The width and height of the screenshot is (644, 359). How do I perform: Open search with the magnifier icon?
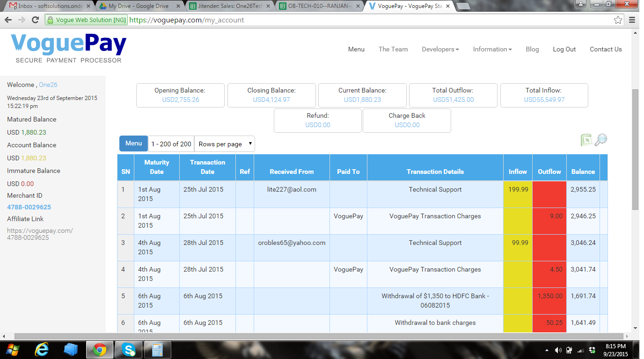[x=601, y=140]
